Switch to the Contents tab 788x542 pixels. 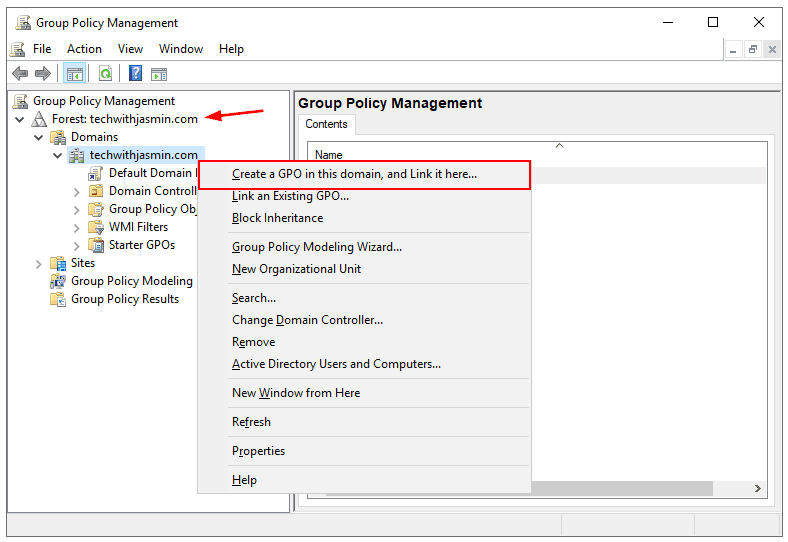(x=327, y=124)
